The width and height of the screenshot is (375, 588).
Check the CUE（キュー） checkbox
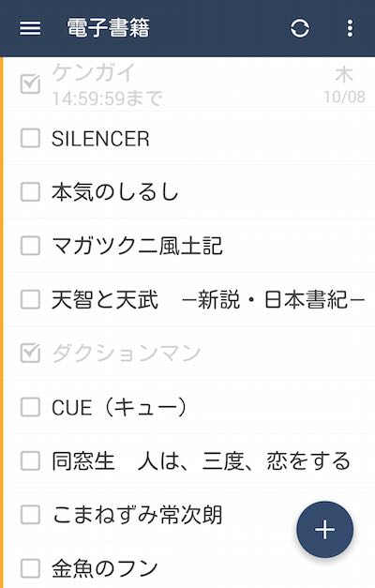pos(30,407)
